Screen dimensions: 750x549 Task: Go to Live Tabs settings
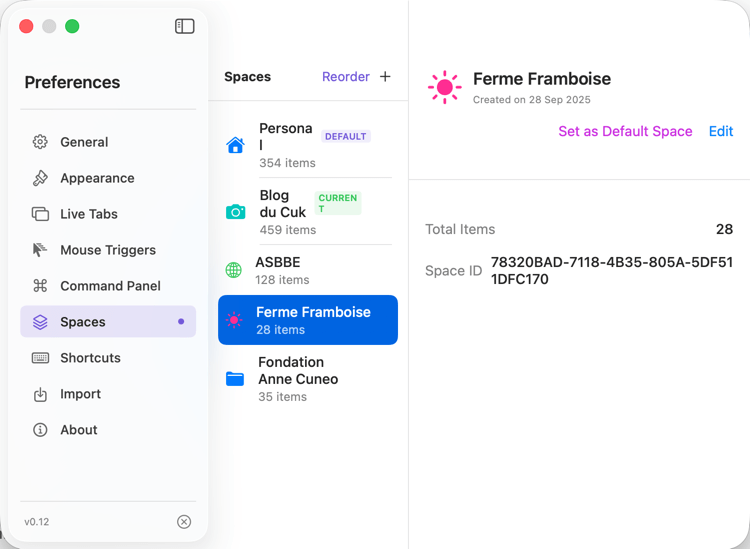[88, 214]
